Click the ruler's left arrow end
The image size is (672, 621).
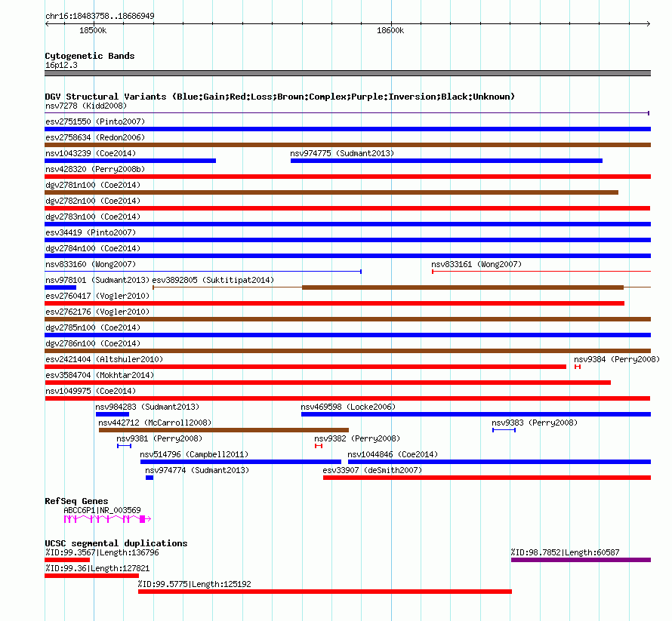pyautogui.click(x=47, y=23)
